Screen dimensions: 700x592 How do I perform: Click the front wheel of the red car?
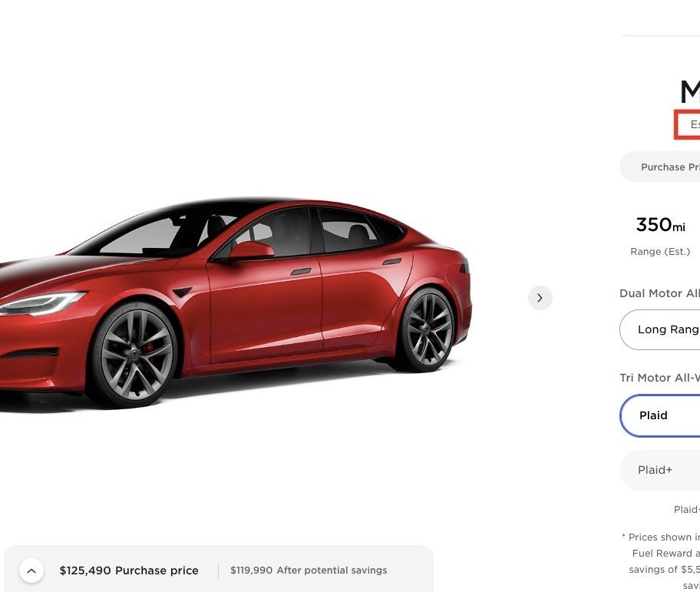[135, 353]
